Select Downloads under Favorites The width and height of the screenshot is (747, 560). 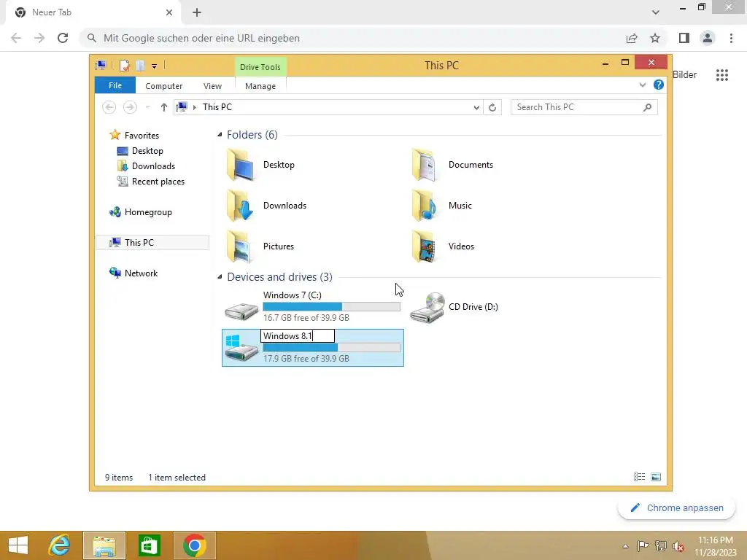point(153,166)
